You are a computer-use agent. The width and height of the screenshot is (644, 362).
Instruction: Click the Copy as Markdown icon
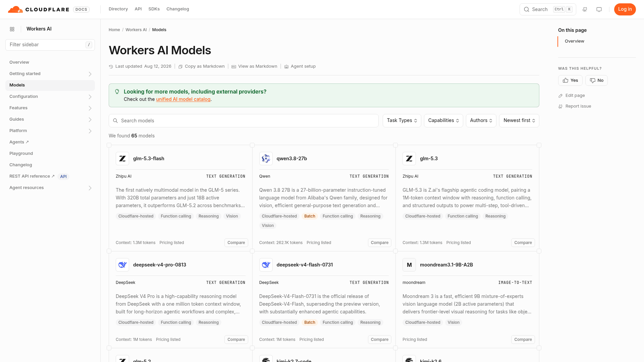pos(180,67)
